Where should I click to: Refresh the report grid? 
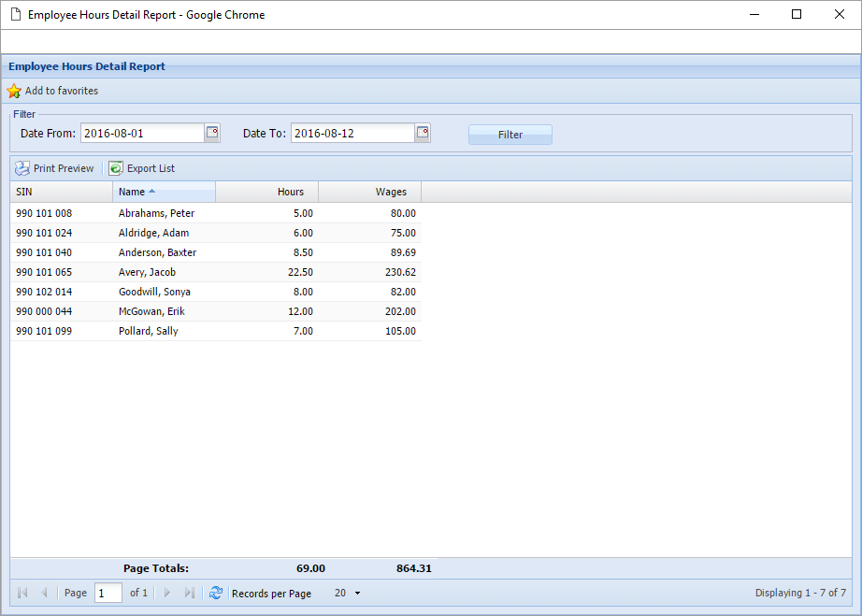[216, 593]
